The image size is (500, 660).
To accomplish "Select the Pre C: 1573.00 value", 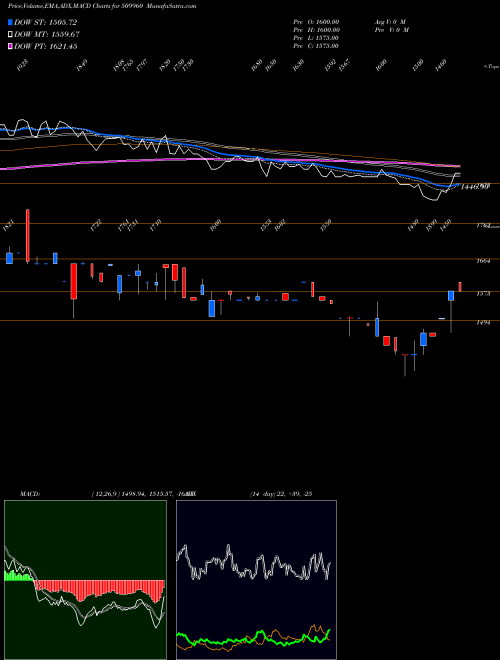I will [316, 46].
